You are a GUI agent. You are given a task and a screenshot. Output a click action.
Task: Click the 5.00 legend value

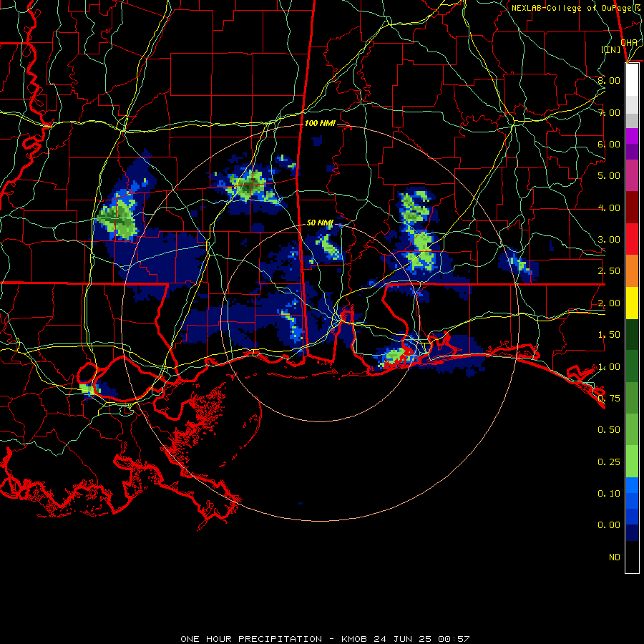[x=609, y=176]
